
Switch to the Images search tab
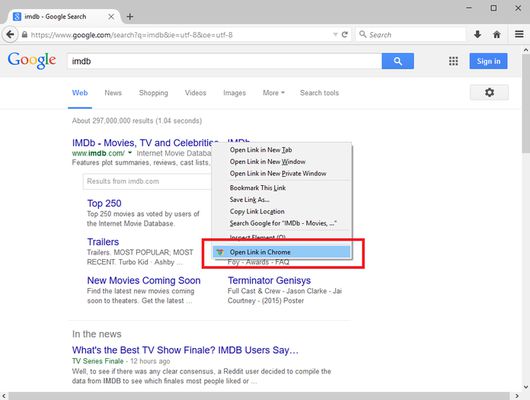click(x=235, y=93)
